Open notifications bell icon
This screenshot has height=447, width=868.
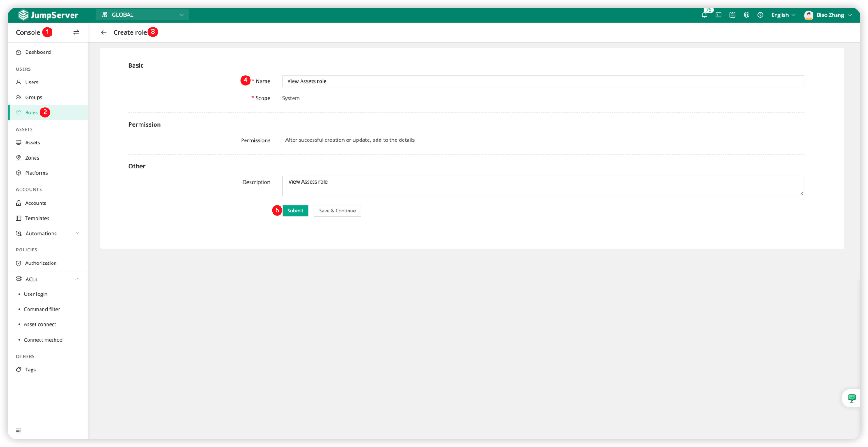[704, 15]
